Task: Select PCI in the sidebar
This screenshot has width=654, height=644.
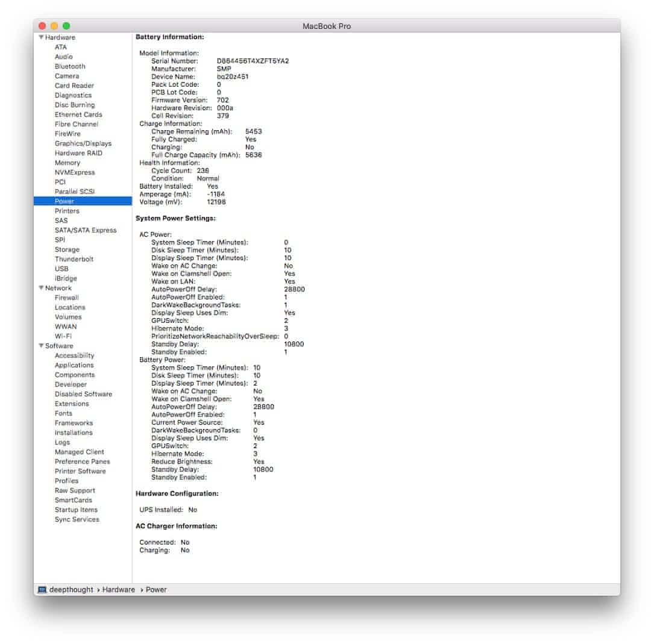Action: point(60,182)
